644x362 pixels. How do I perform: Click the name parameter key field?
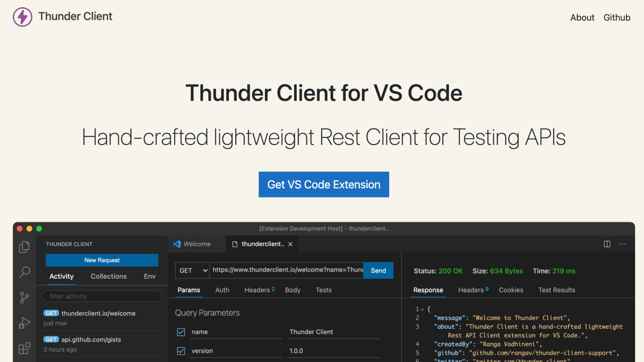pos(236,332)
